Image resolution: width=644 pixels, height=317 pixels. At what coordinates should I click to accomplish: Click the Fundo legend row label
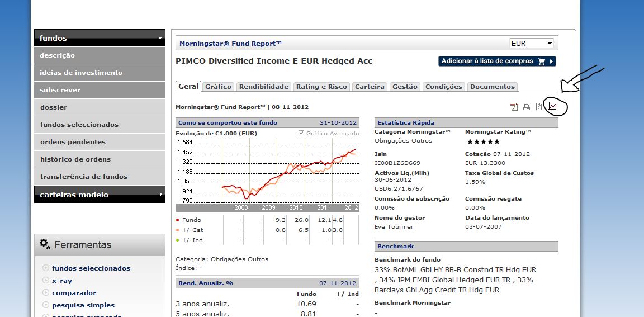tap(191, 220)
